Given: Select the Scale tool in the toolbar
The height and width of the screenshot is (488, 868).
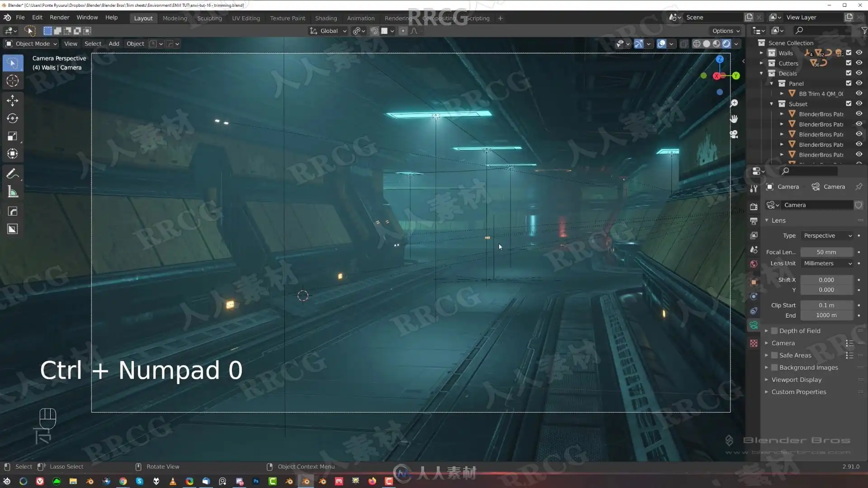Looking at the screenshot, I should pyautogui.click(x=12, y=136).
